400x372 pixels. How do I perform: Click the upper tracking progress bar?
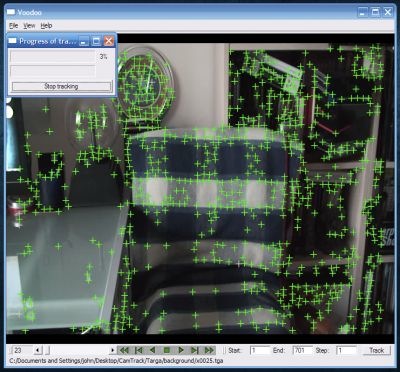(53, 57)
